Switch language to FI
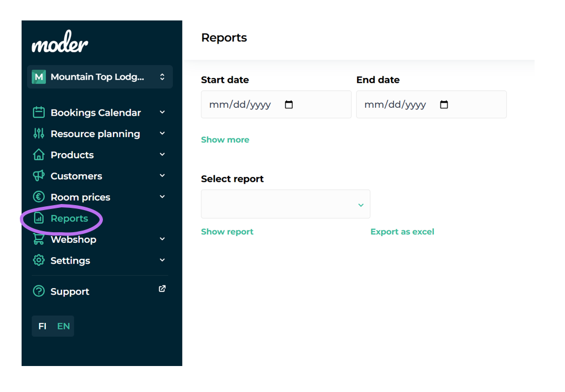The image size is (565, 392). pos(43,326)
